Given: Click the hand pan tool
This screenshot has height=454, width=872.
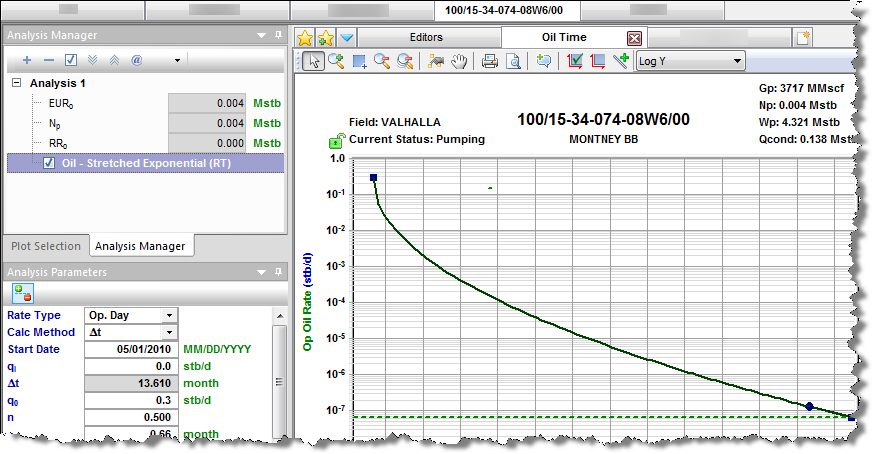Looking at the screenshot, I should coord(460,61).
